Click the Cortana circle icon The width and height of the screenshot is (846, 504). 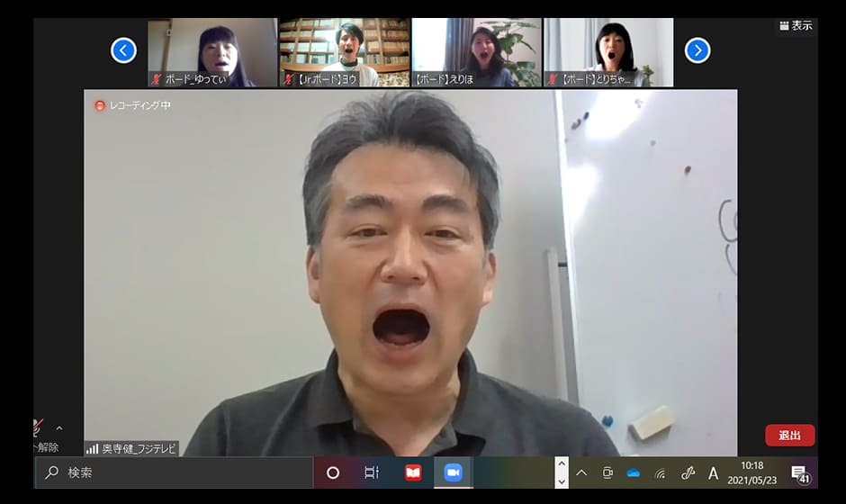click(333, 472)
